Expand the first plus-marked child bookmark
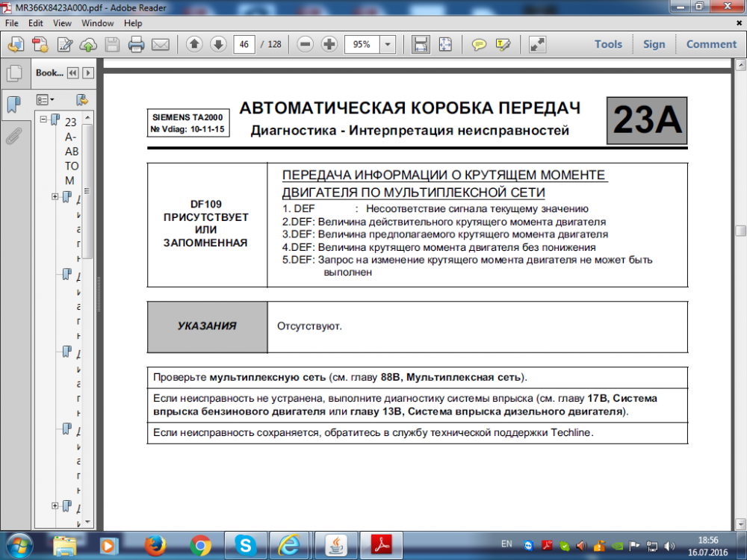 [x=55, y=196]
